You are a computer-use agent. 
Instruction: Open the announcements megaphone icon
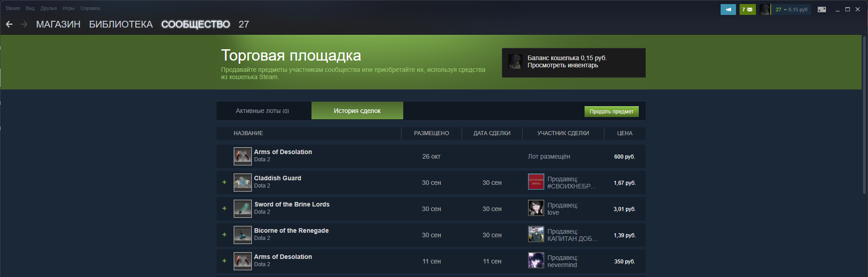[728, 9]
